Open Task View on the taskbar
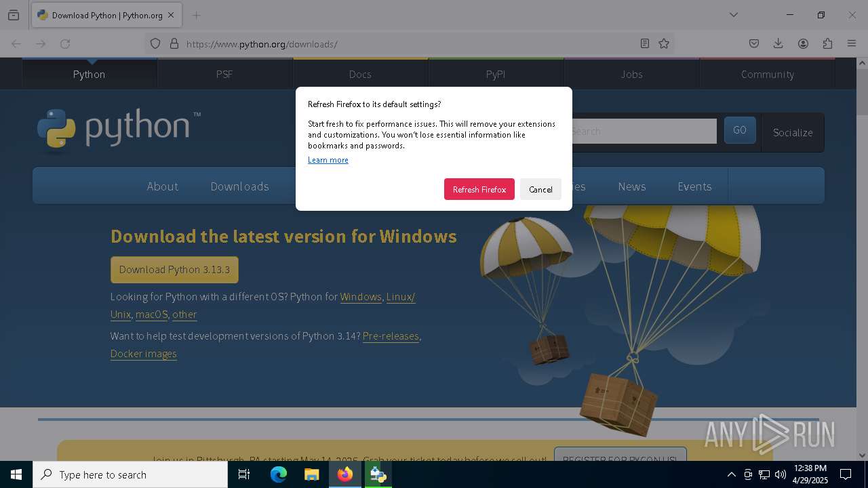 tap(244, 474)
